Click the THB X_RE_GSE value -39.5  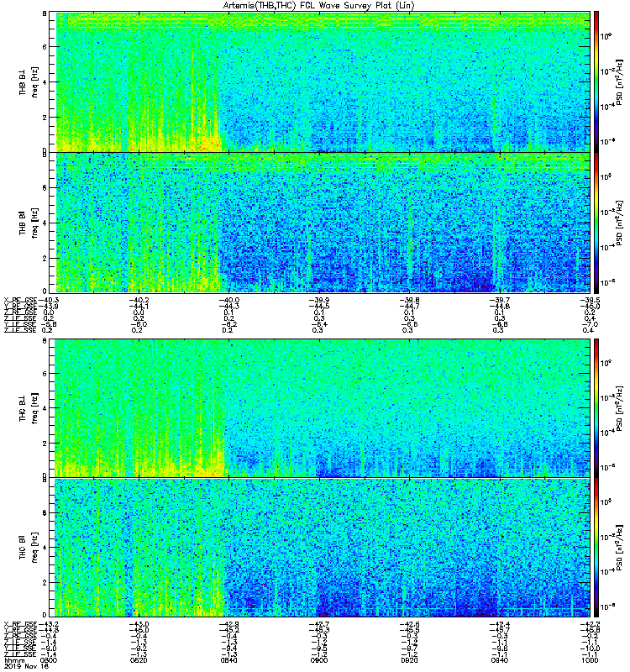tap(591, 301)
